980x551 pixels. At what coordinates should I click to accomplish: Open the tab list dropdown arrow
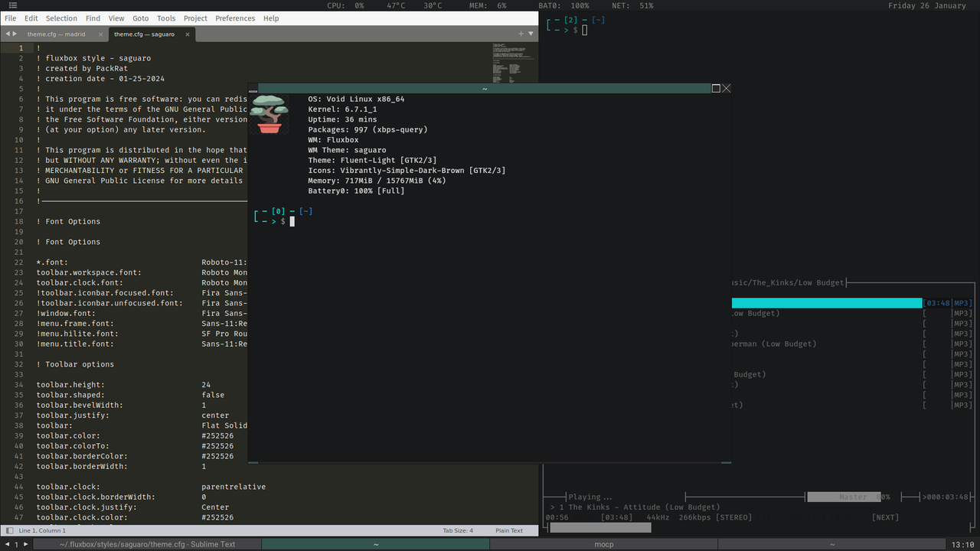click(x=531, y=34)
